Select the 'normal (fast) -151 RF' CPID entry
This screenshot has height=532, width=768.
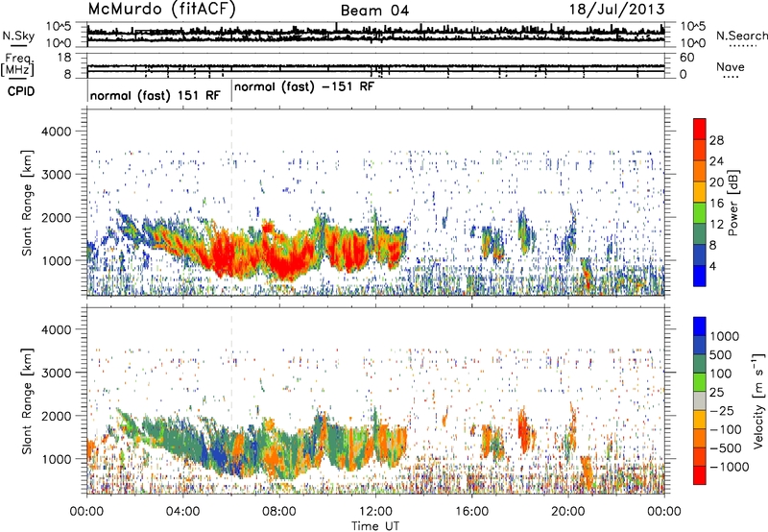304,86
